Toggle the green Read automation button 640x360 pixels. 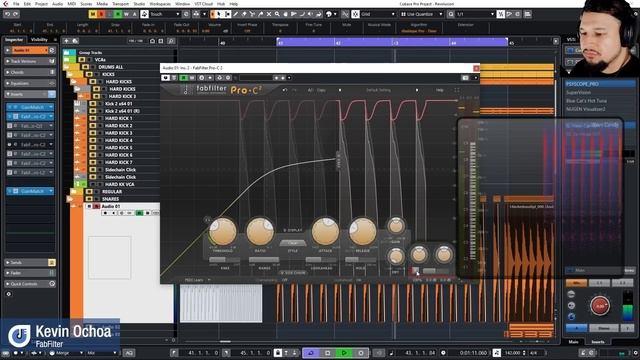118,14
